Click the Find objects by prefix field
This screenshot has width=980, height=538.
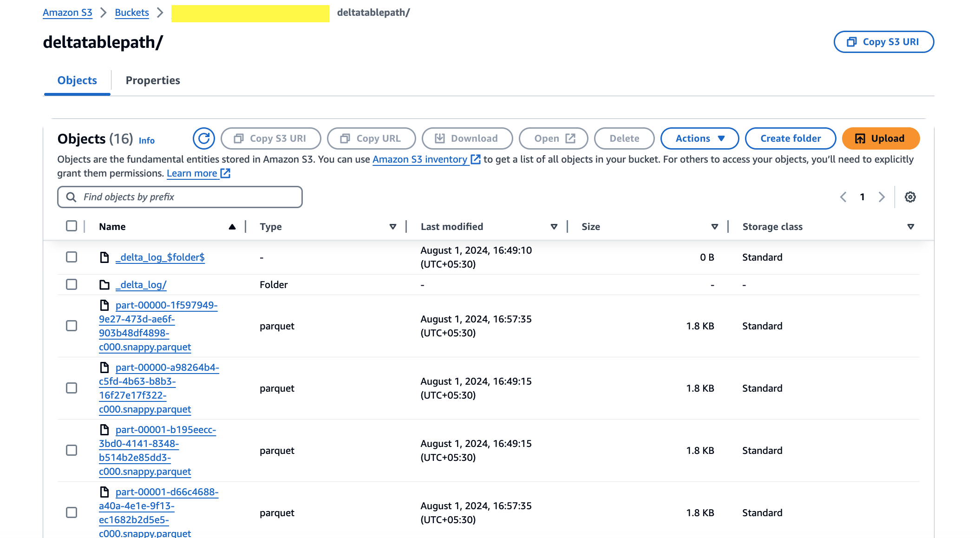(x=180, y=197)
